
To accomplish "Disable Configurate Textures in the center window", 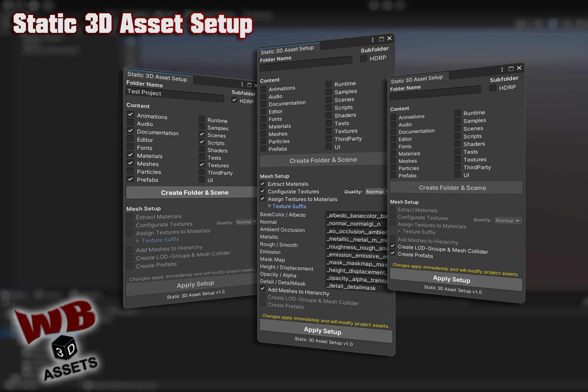I will pyautogui.click(x=263, y=191).
